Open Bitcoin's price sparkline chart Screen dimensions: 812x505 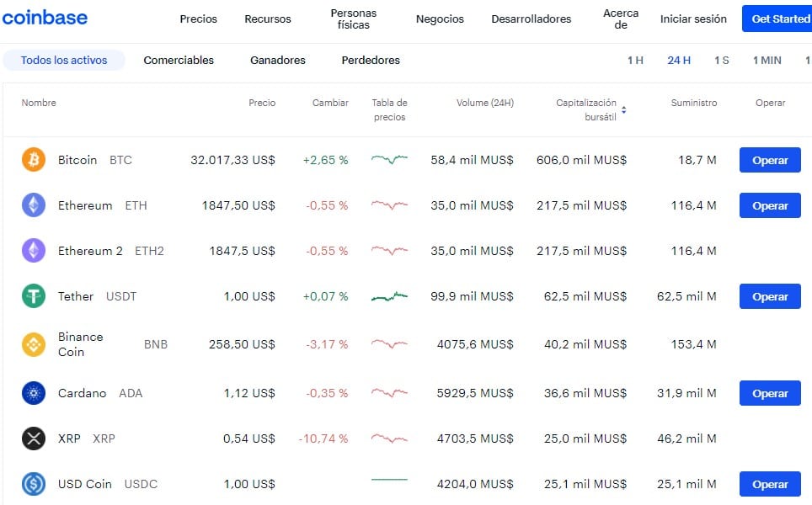[389, 159]
